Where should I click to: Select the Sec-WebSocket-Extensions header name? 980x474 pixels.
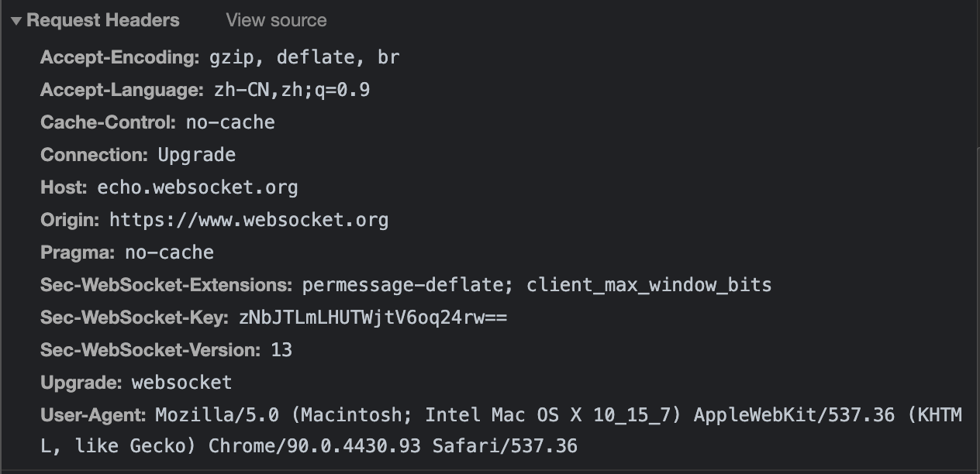[167, 285]
